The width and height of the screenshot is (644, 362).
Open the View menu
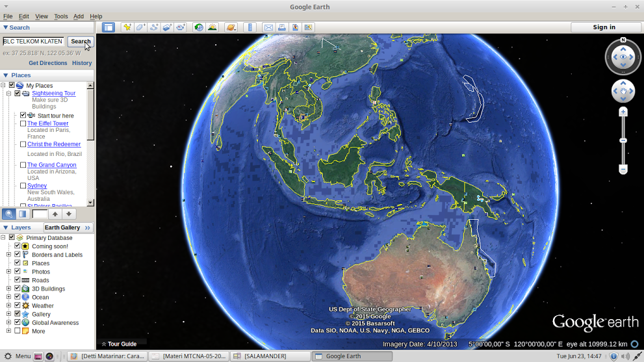(42, 16)
